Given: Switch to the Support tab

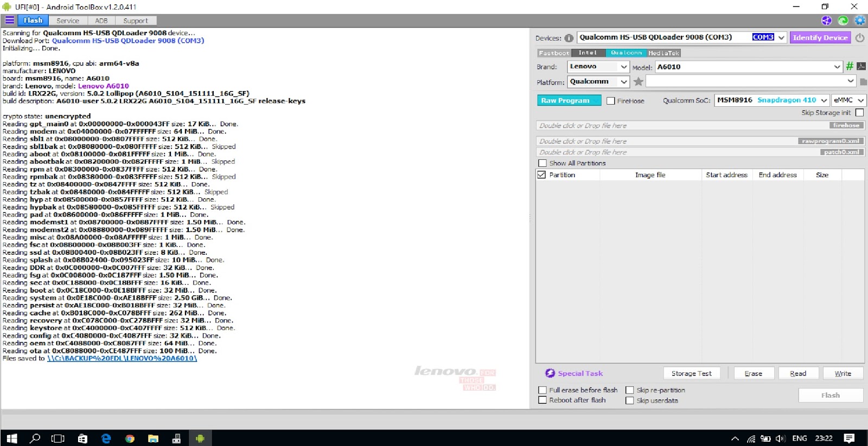Looking at the screenshot, I should coord(136,21).
